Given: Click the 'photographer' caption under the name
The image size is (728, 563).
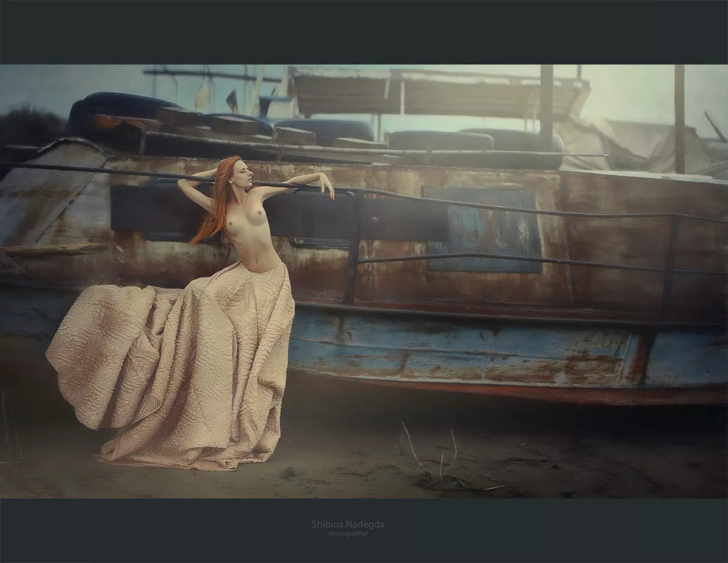Looking at the screenshot, I should tap(348, 534).
